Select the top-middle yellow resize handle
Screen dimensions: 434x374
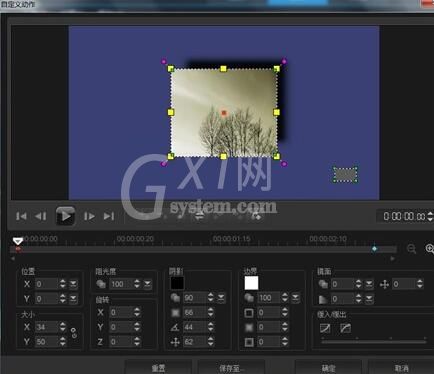pyautogui.click(x=224, y=69)
